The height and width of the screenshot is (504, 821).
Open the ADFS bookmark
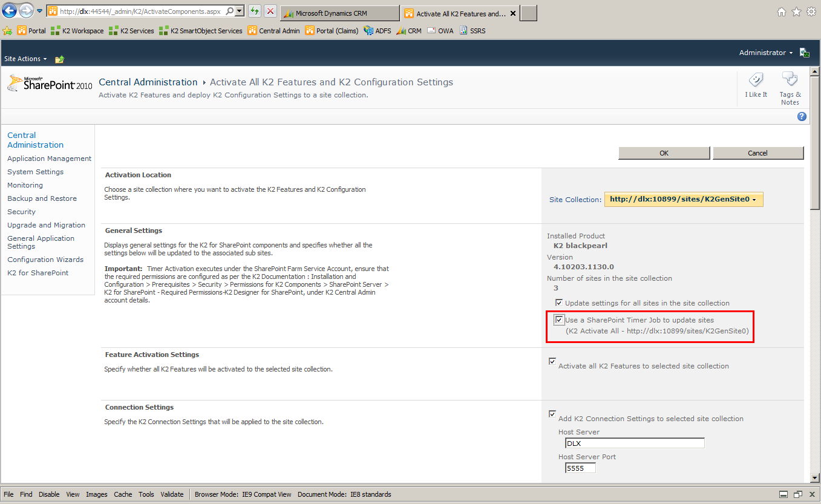(x=378, y=31)
